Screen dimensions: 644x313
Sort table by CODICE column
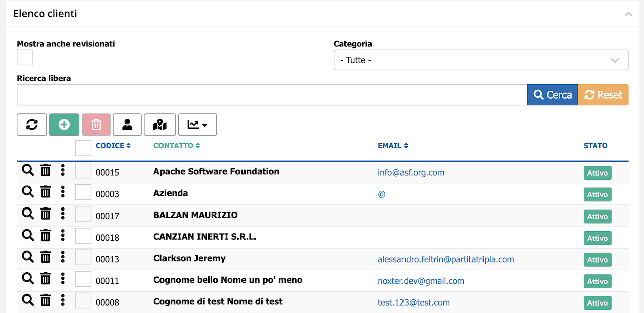click(113, 146)
